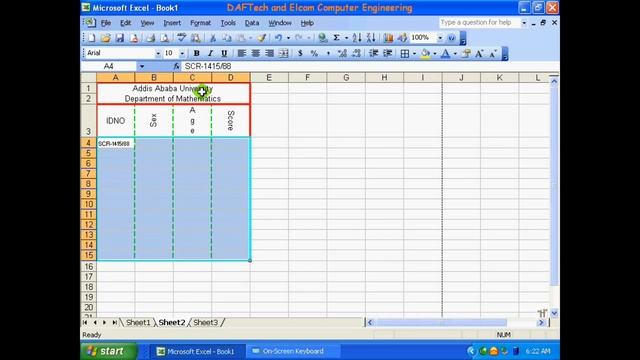Open the Fill Color dropdown arrow
The width and height of the screenshot is (640, 360).
pyautogui.click(x=435, y=53)
